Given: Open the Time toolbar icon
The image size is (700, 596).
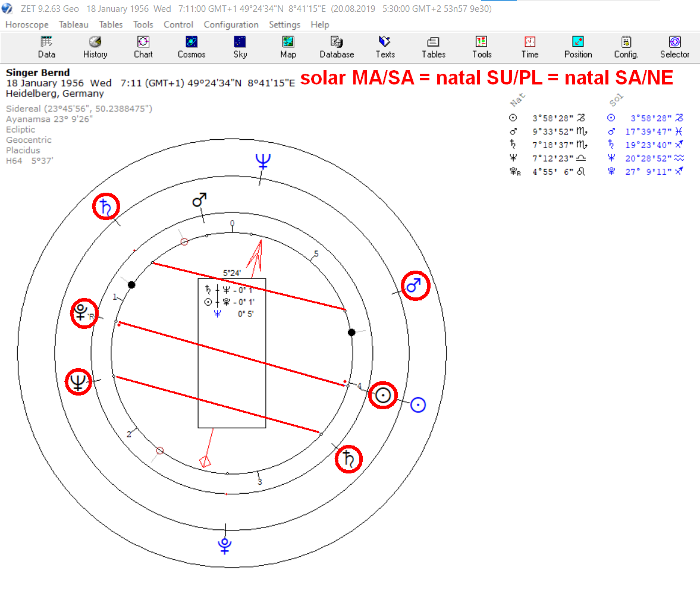Looking at the screenshot, I should (x=530, y=48).
